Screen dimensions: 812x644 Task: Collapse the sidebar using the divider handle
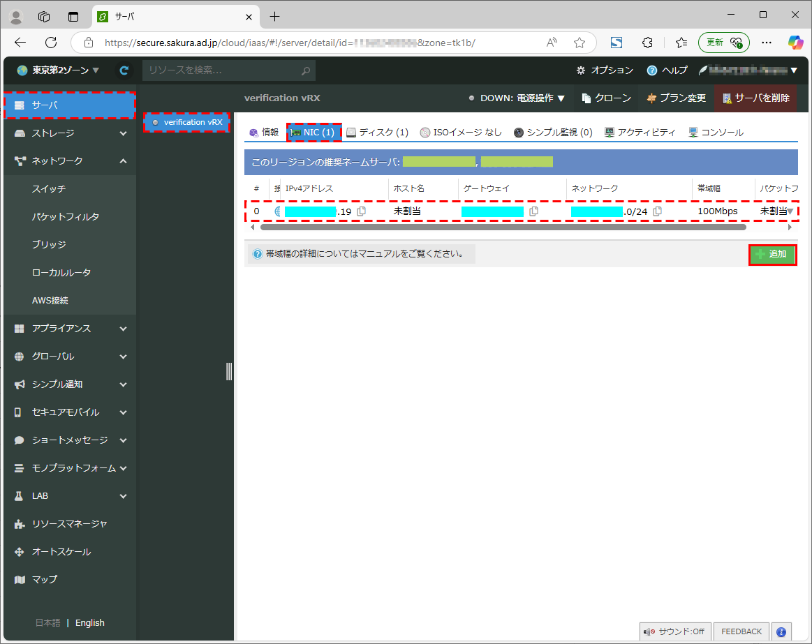coord(229,371)
